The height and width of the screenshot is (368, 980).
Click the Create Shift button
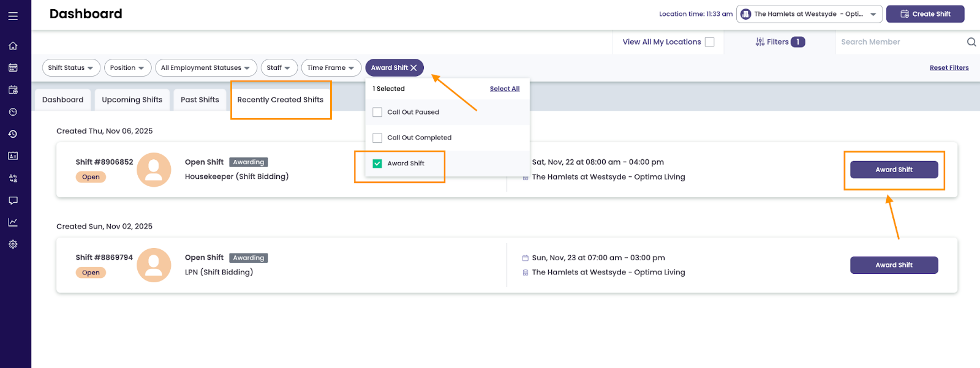tap(925, 14)
